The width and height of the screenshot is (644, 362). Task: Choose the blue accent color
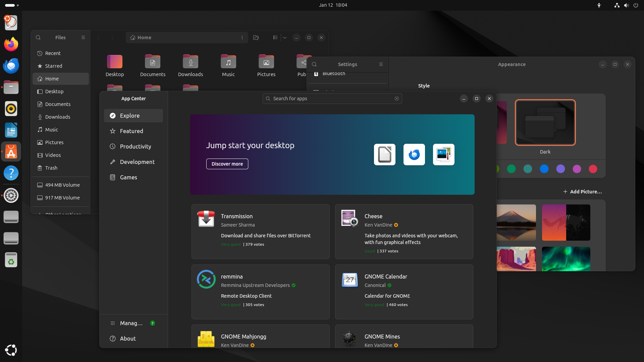point(544,169)
